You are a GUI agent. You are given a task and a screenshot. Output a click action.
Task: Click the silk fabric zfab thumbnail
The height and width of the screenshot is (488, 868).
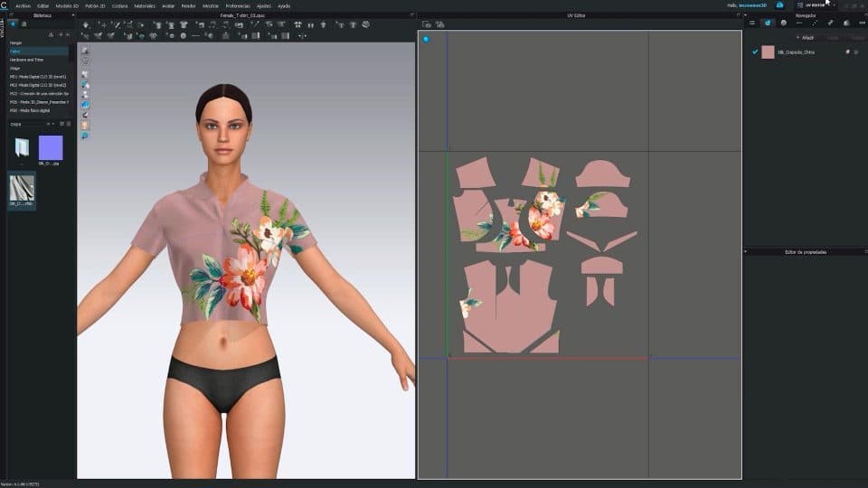click(x=22, y=188)
